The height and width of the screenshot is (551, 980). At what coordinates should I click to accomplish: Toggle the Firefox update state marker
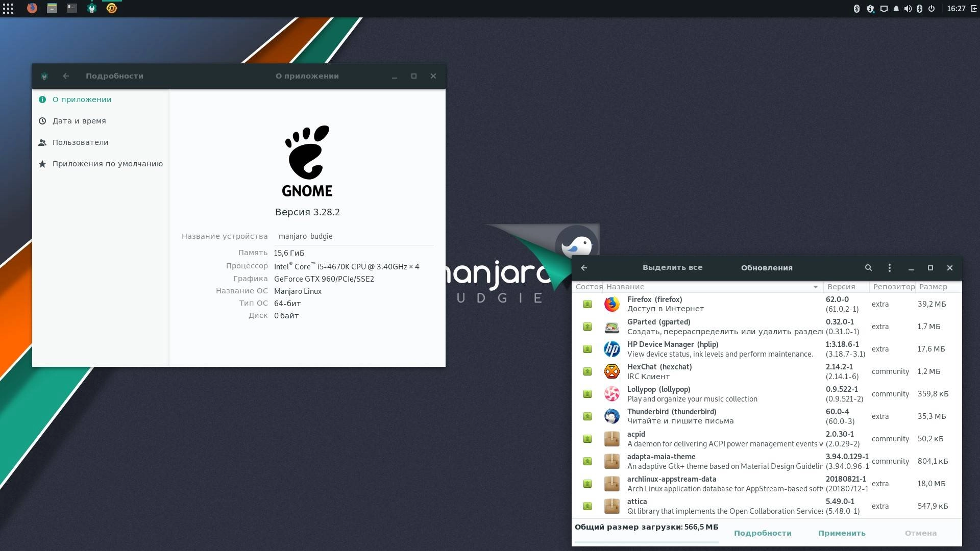587,304
